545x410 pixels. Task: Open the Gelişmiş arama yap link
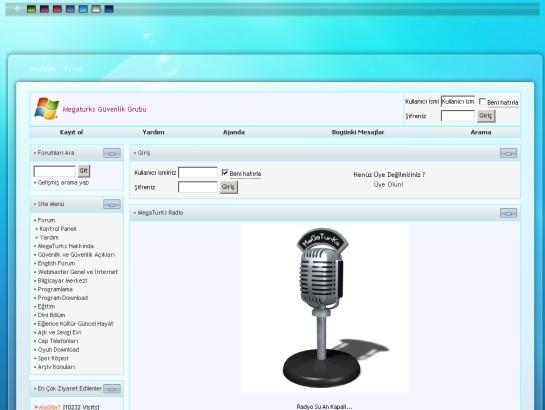pyautogui.click(x=63, y=182)
